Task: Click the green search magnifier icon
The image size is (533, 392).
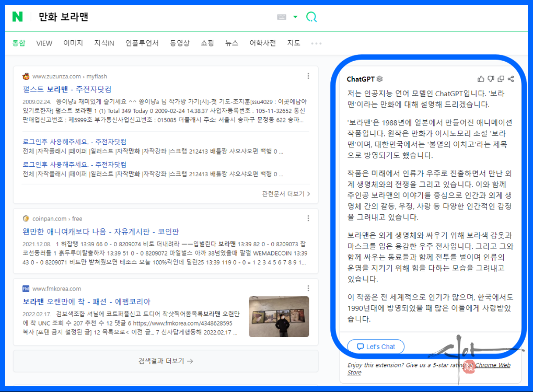Action: click(311, 17)
